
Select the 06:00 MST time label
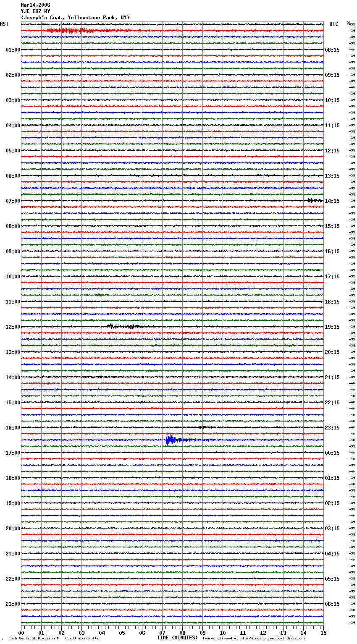13,176
